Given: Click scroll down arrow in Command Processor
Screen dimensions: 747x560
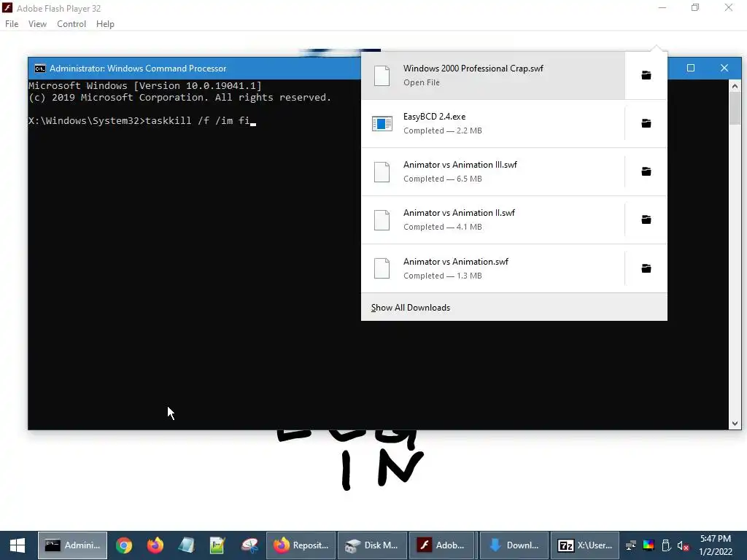Looking at the screenshot, I should [735, 424].
